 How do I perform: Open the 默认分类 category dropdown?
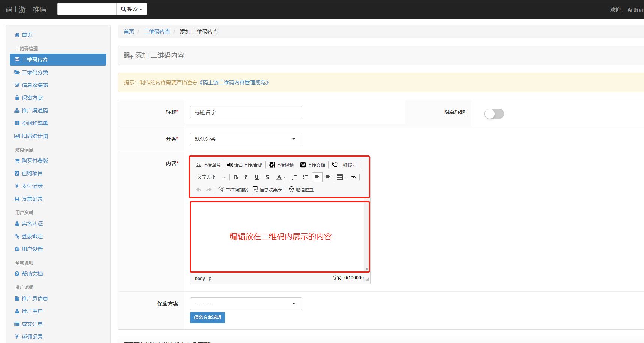[245, 139]
